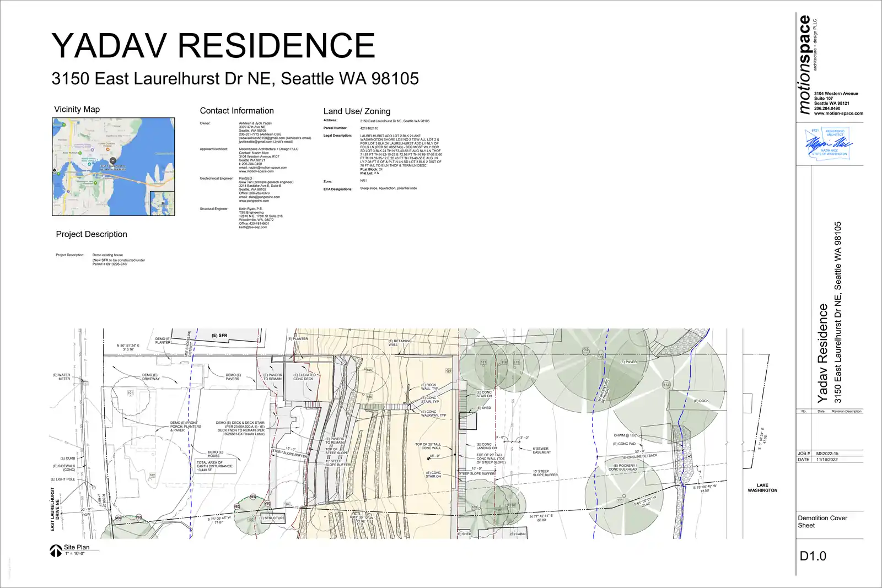Click EAST LAURELHURST DRIVE NE street label
Viewport: 882px width, 588px height.
pos(55,509)
